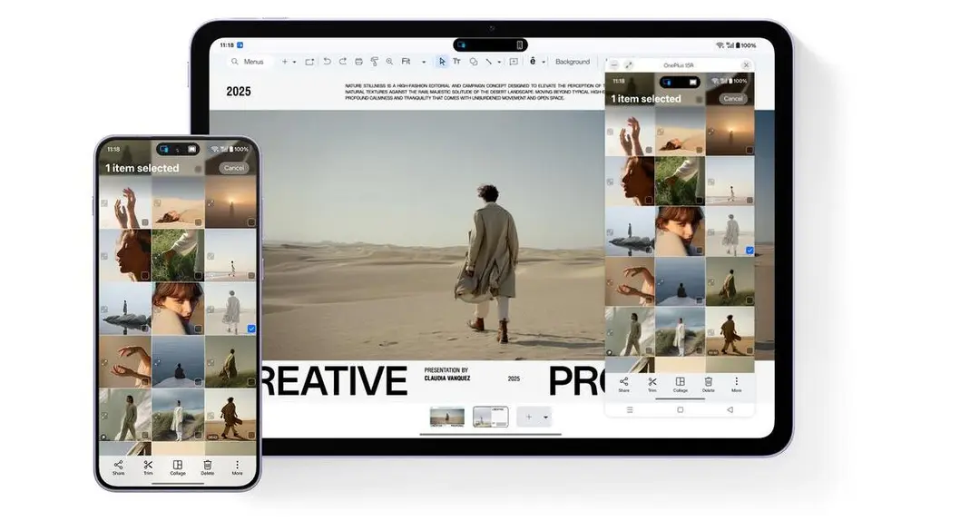The image size is (980, 521).
Task: Expand mirror window with diagonal arrows icon
Action: point(629,65)
